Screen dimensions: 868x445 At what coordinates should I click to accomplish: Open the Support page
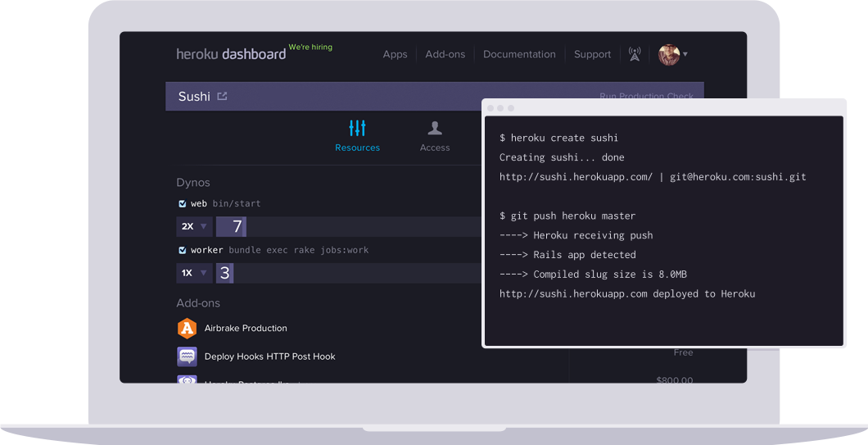pyautogui.click(x=592, y=54)
